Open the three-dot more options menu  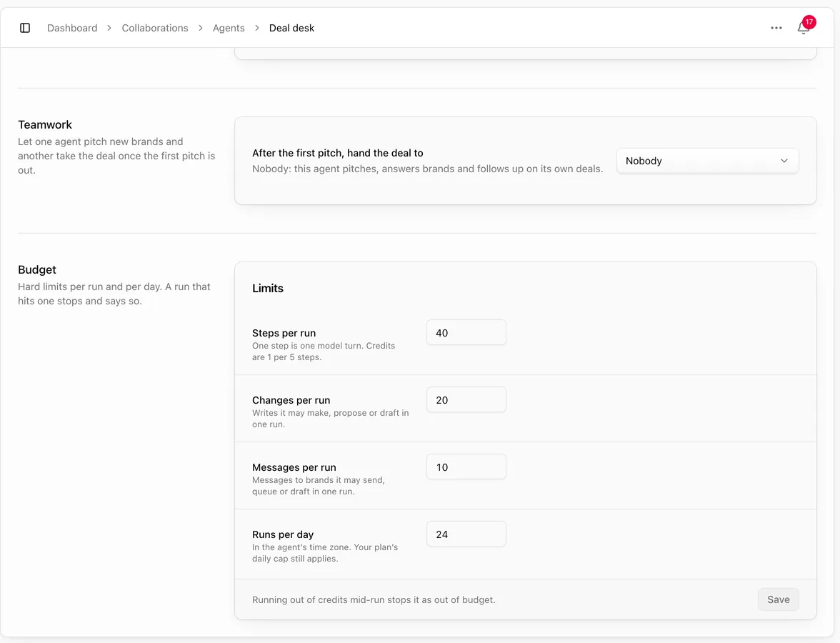coord(776,28)
